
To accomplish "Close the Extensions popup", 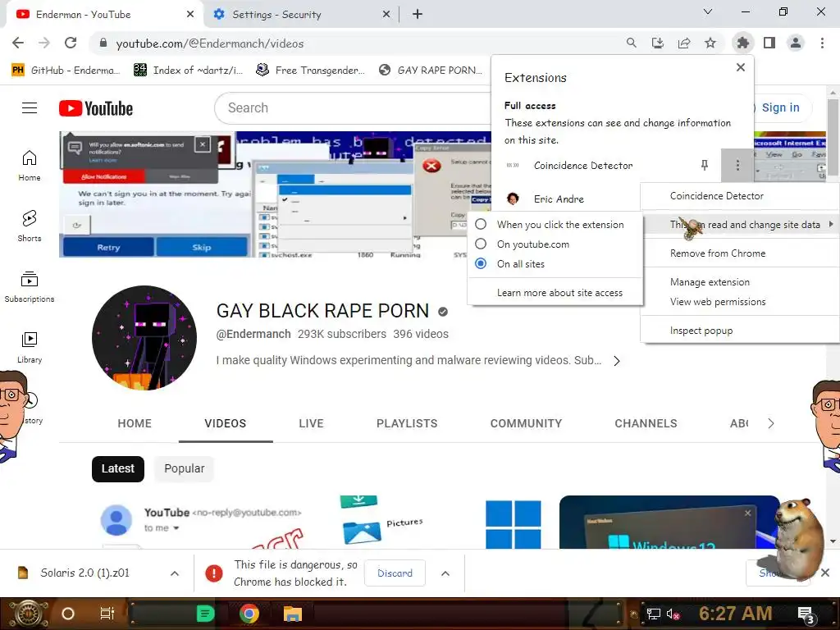I will pyautogui.click(x=741, y=67).
